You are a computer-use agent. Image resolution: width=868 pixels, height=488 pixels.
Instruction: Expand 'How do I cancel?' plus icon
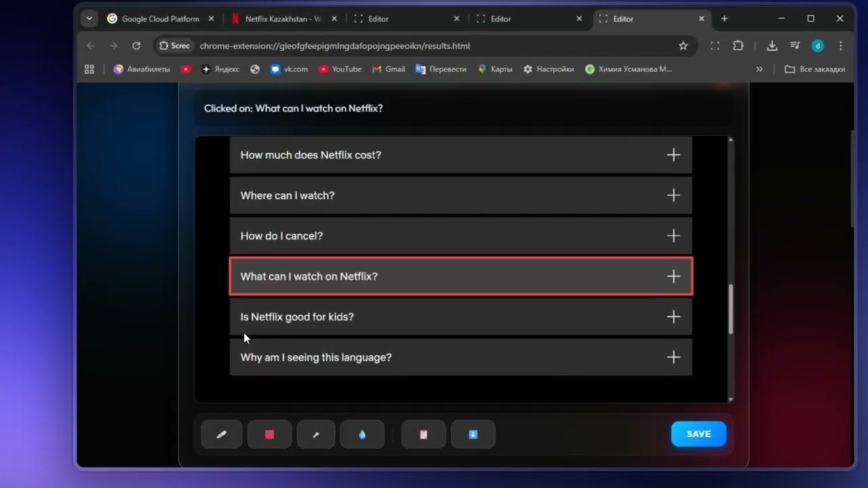673,236
